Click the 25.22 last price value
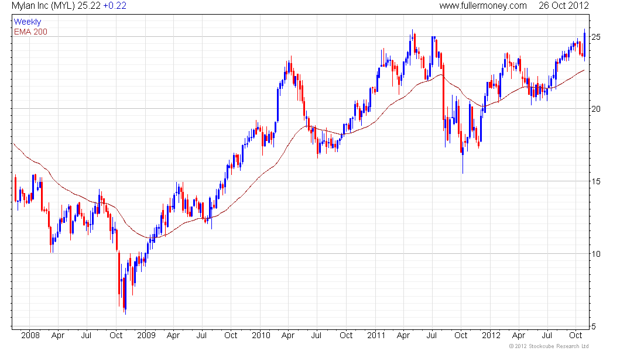Screen dimensions: 644x351 pos(89,6)
